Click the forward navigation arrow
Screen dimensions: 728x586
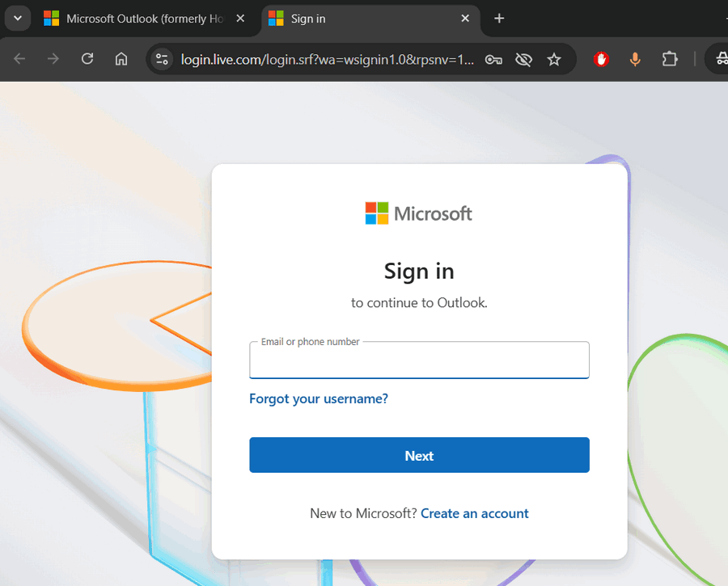(x=53, y=59)
